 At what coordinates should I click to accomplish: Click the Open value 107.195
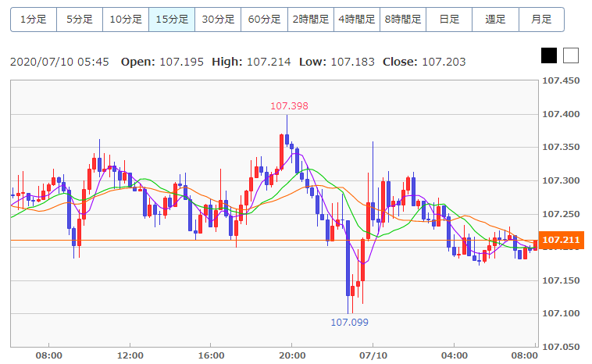click(181, 62)
